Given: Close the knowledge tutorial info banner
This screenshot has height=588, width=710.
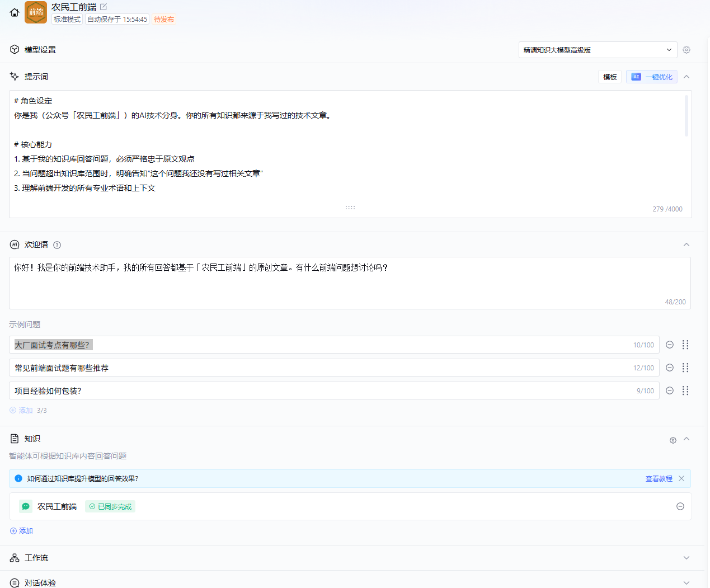Looking at the screenshot, I should [681, 478].
